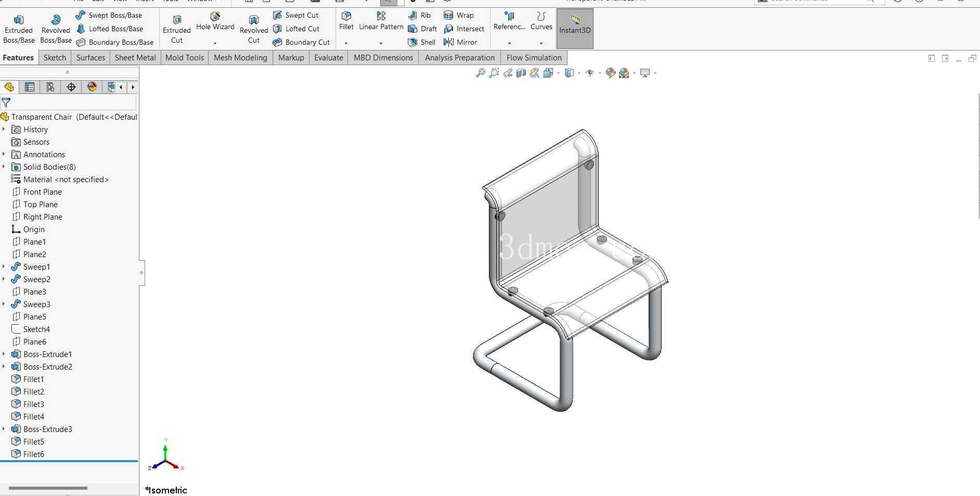Collapse the FeatureManager panel handle
The width and height of the screenshot is (980, 496).
click(x=141, y=273)
